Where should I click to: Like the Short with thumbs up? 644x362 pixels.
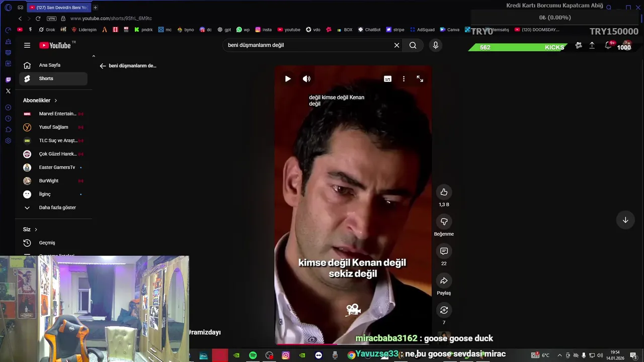tap(444, 192)
